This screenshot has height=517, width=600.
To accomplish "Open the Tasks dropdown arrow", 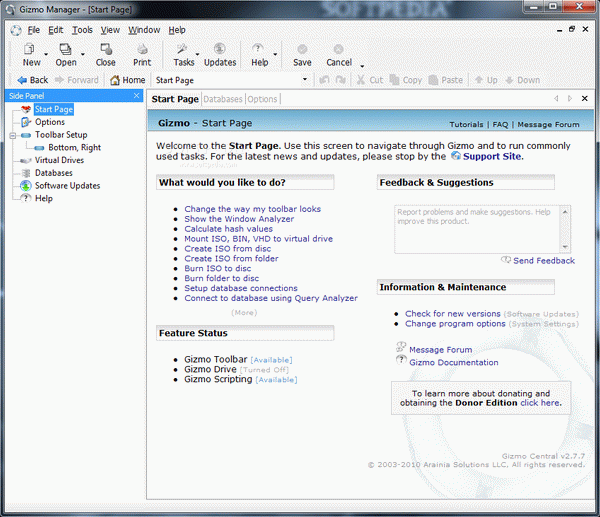I will (197, 54).
